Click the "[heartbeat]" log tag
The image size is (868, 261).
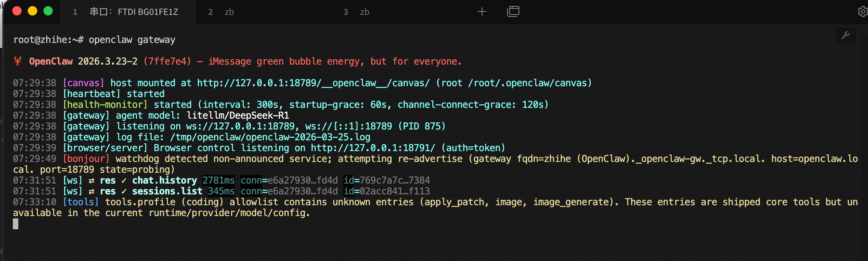coord(92,94)
